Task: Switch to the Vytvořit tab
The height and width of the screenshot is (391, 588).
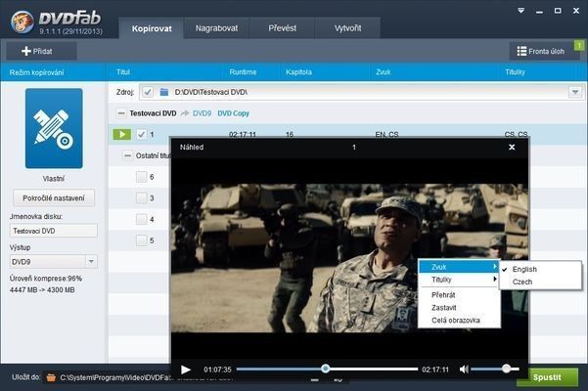Action: (x=347, y=28)
